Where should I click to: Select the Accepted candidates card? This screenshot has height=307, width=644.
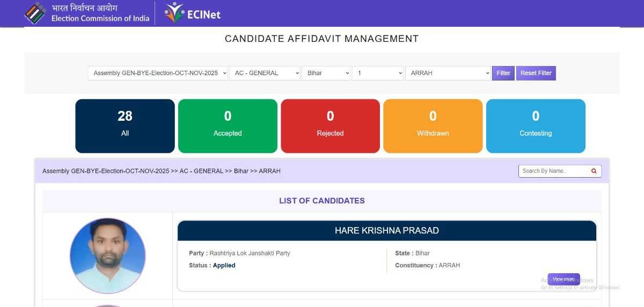click(228, 126)
